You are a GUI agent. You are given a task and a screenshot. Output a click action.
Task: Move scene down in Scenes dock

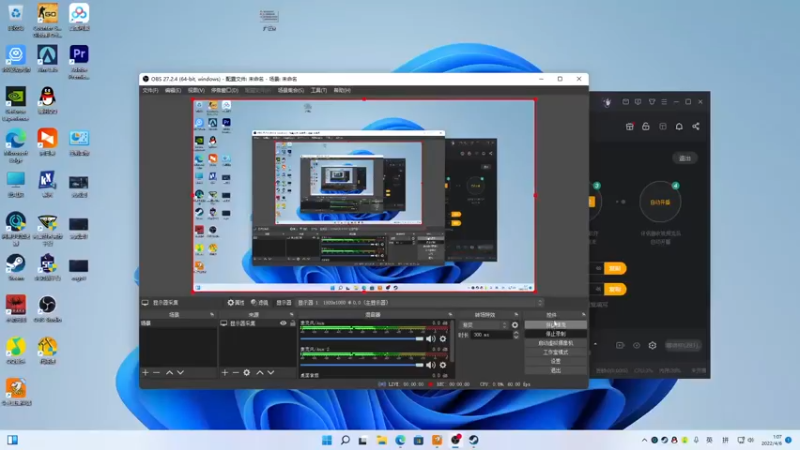pyautogui.click(x=180, y=372)
